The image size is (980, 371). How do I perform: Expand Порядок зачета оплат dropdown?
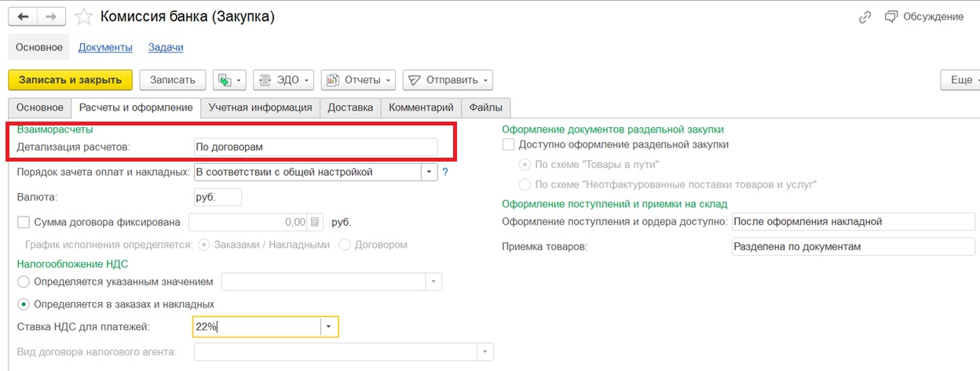point(429,172)
